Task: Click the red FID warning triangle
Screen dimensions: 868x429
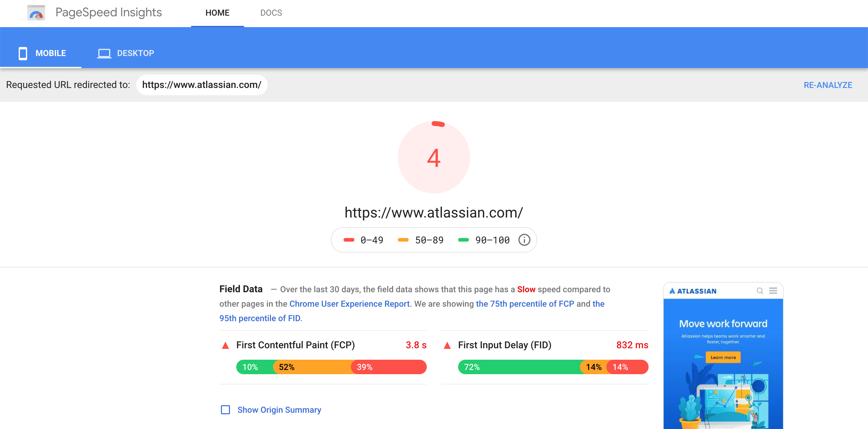Action: click(447, 345)
